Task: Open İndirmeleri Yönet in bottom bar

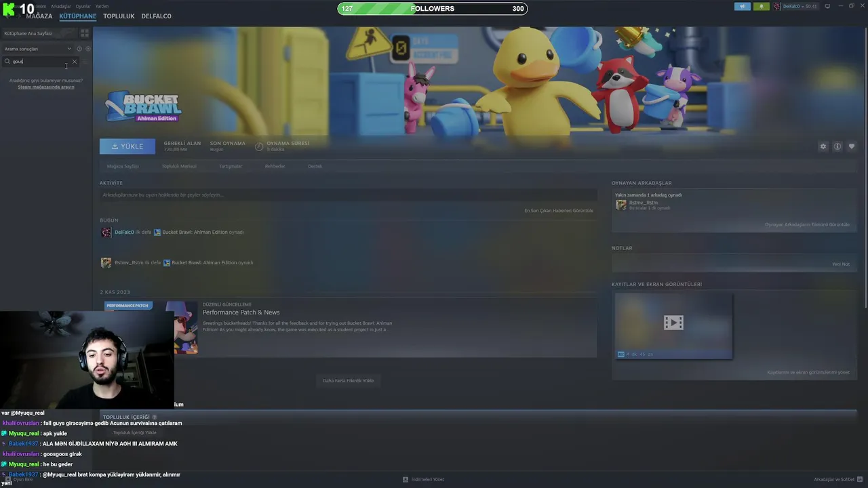Action: [x=423, y=480]
